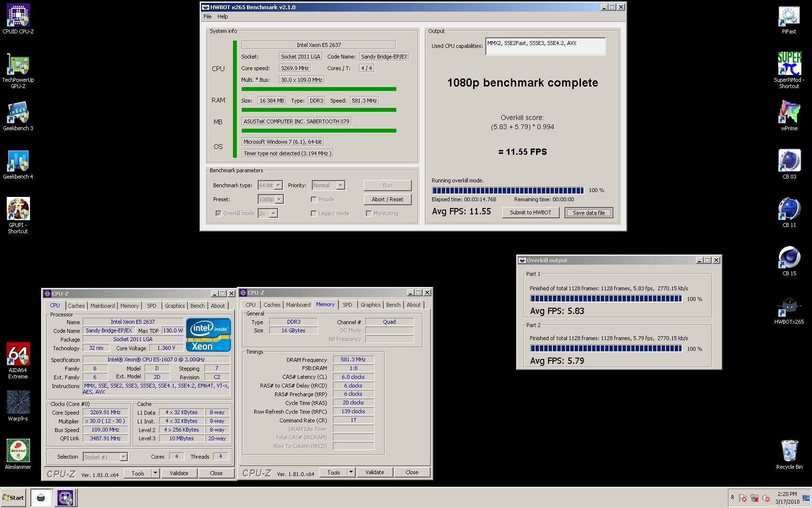The width and height of the screenshot is (812, 508).
Task: Switch to Graphics tab in right CPU-Z
Action: [371, 305]
